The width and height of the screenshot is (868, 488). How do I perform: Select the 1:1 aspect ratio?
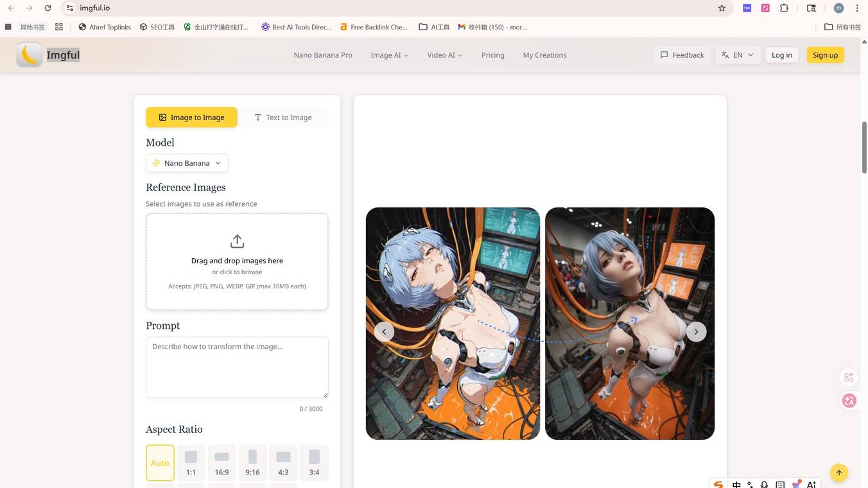[x=191, y=463]
